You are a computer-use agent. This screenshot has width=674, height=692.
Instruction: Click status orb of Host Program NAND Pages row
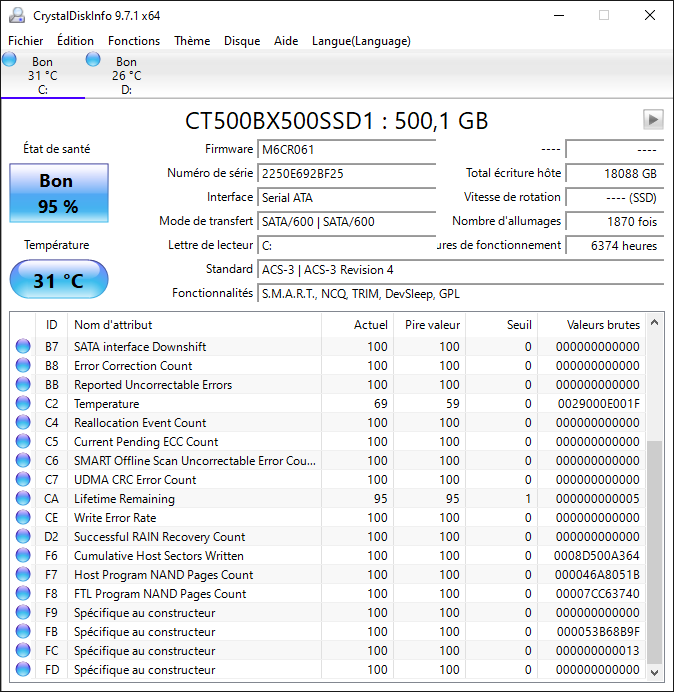pos(23,574)
